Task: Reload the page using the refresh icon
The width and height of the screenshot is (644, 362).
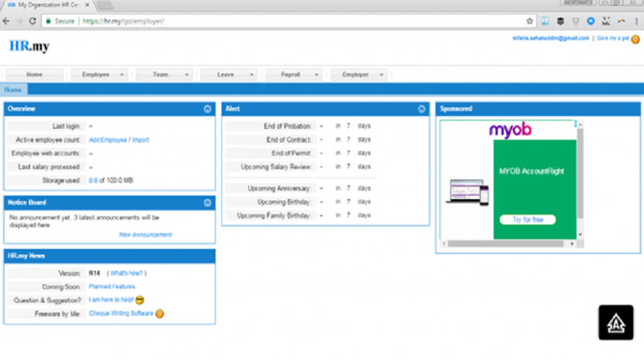Action: pos(33,21)
